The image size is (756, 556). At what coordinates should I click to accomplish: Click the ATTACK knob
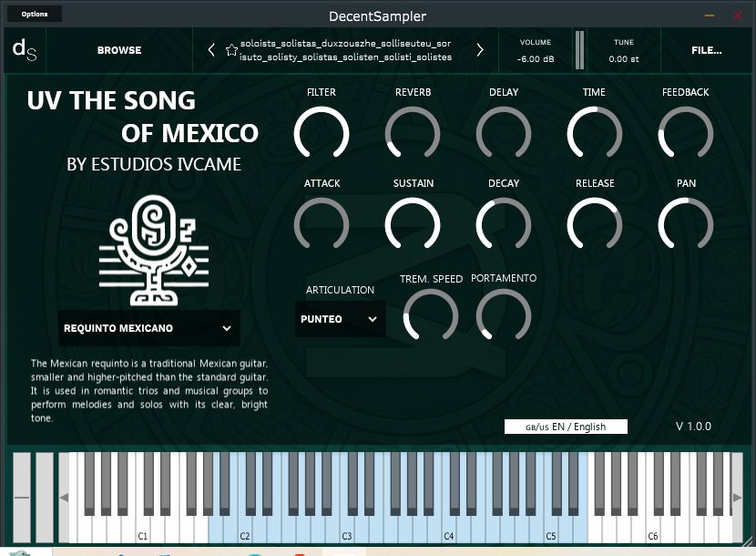pyautogui.click(x=322, y=225)
